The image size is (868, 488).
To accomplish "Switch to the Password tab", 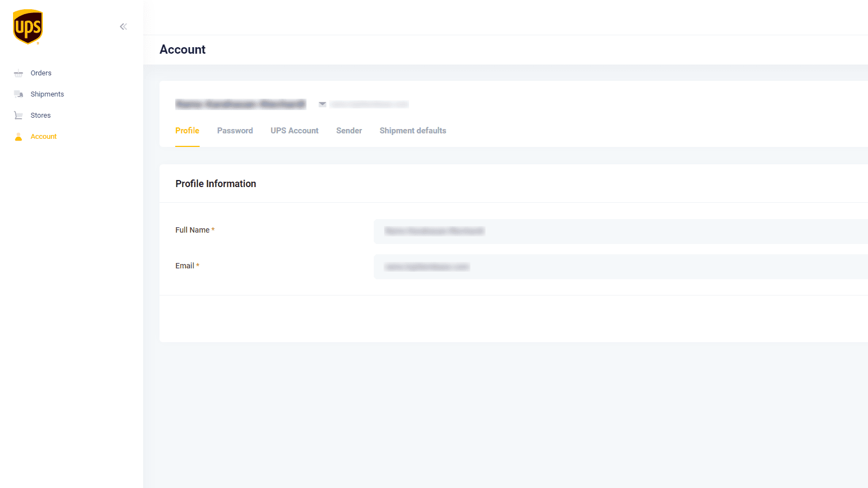I will pyautogui.click(x=235, y=130).
